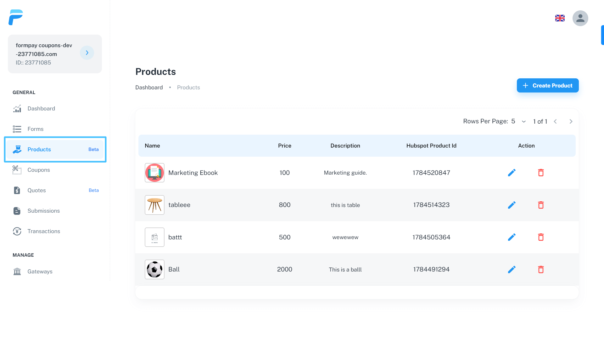Screen dimensions: 604x364
Task: Select the Dashboard icon in the sidebar
Action: [17, 109]
